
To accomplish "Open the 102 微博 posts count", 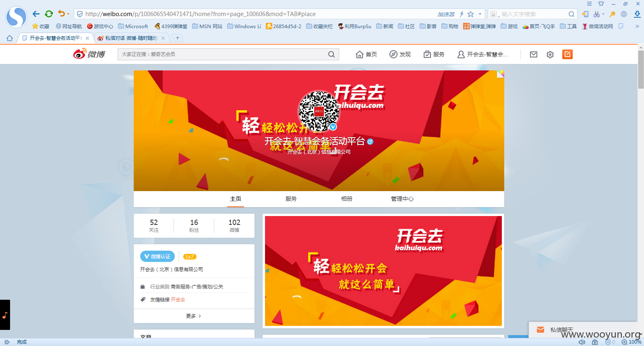I will [x=234, y=226].
